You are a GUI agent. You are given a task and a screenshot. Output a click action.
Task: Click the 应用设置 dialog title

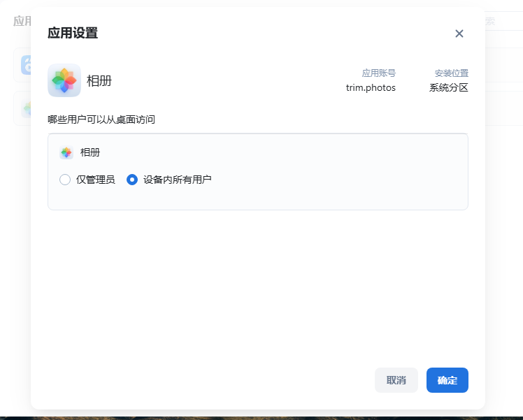point(73,33)
